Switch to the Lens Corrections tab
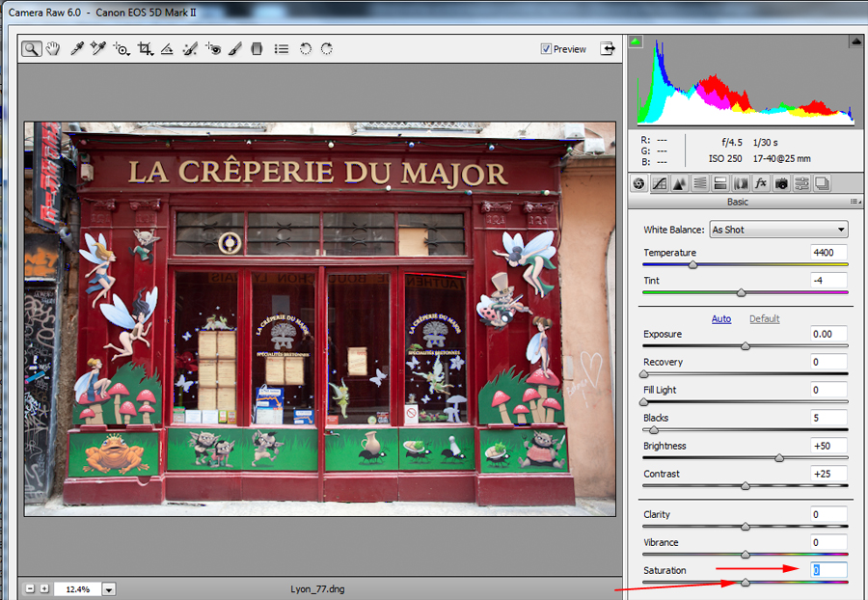 click(741, 183)
